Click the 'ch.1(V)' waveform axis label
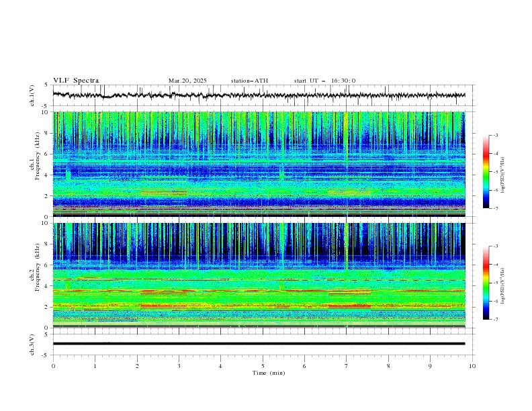 32,95
